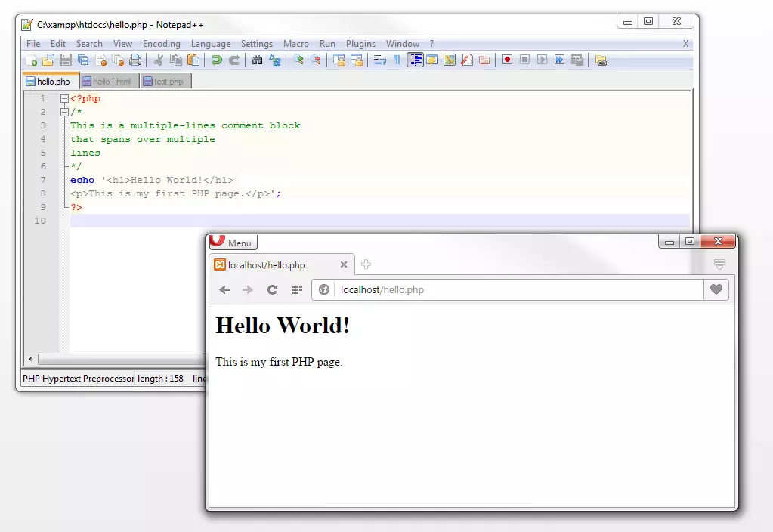Viewport: 773px width, 532px height.
Task: Open a file using the toolbar icon
Action: coord(48,60)
